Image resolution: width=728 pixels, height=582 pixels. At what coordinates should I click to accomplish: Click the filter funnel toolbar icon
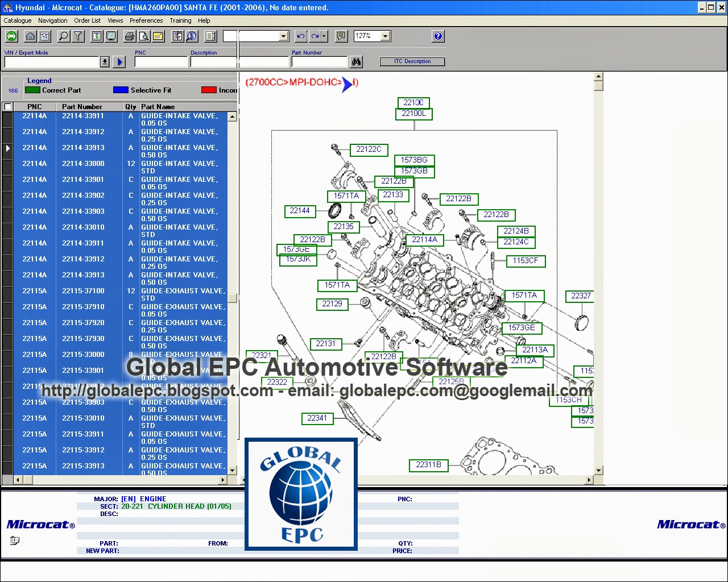[x=78, y=36]
